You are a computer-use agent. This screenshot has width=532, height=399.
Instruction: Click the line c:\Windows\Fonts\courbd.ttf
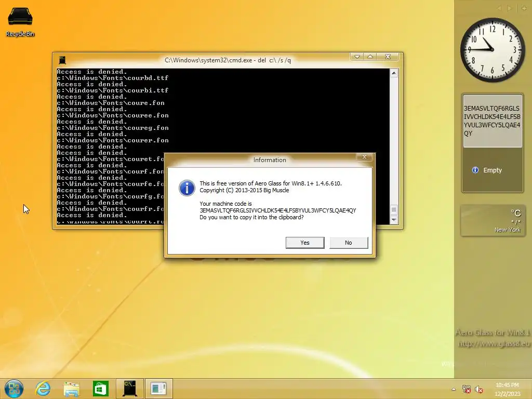click(x=113, y=78)
